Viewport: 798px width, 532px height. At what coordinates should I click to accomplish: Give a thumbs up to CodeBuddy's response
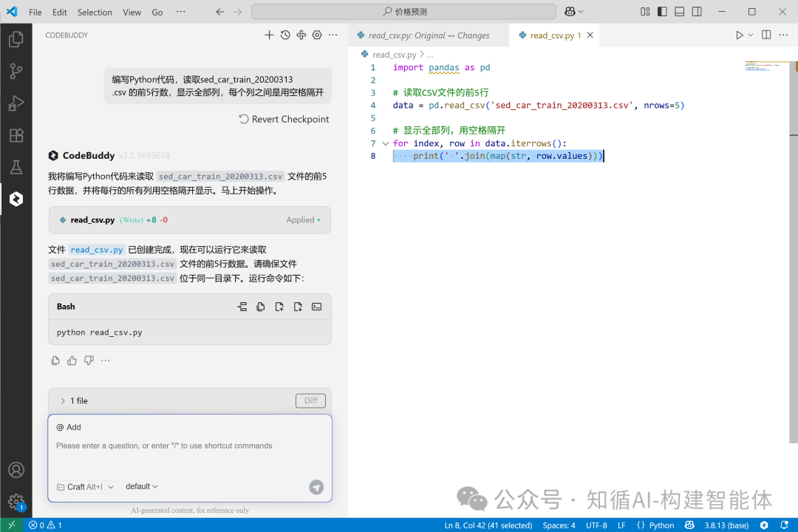click(72, 360)
